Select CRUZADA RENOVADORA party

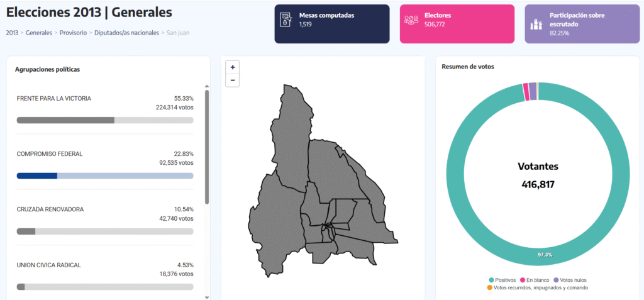pyautogui.click(x=50, y=209)
